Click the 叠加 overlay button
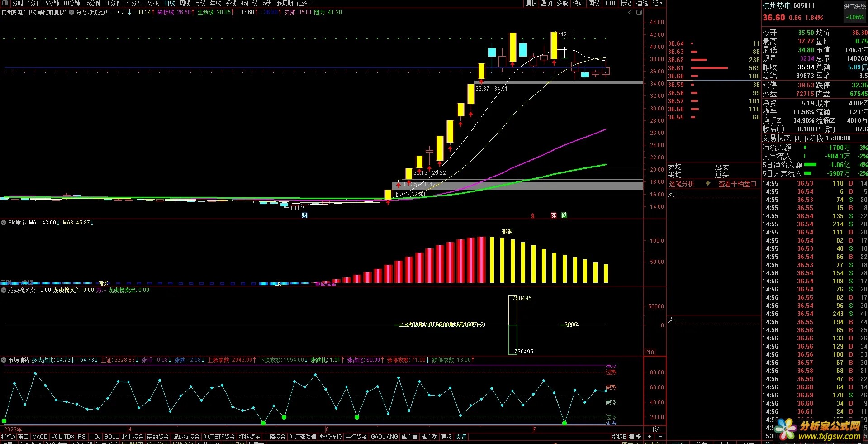 click(x=547, y=3)
